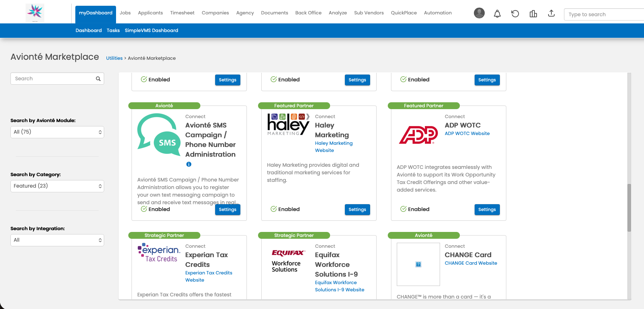The image size is (644, 309).
Task: Focus the Type to search box
Action: pos(604,14)
